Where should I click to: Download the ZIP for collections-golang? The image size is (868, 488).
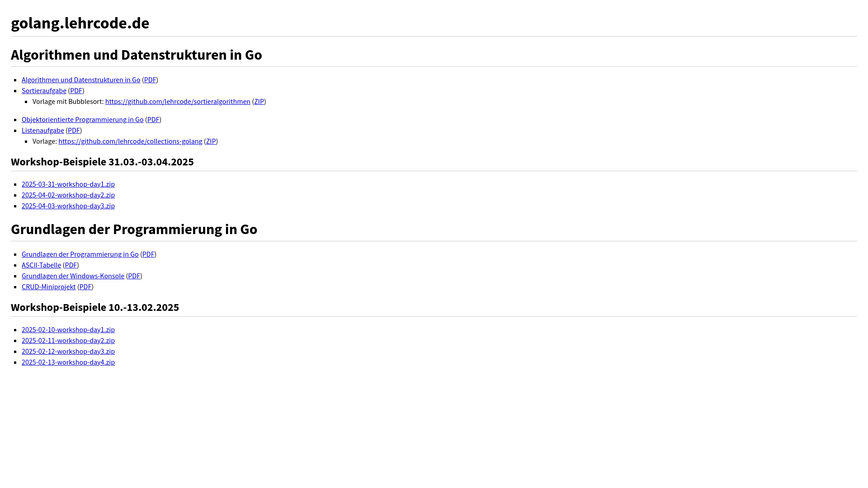coord(211,141)
